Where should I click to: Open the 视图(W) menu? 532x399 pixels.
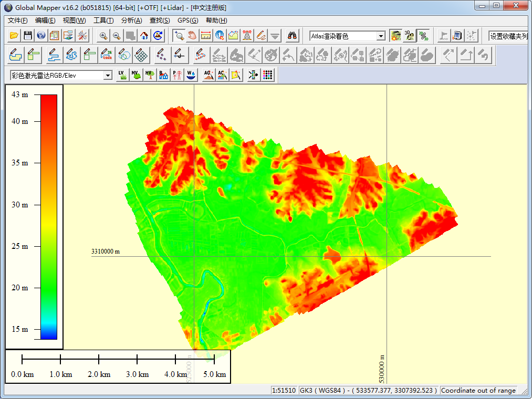point(74,20)
